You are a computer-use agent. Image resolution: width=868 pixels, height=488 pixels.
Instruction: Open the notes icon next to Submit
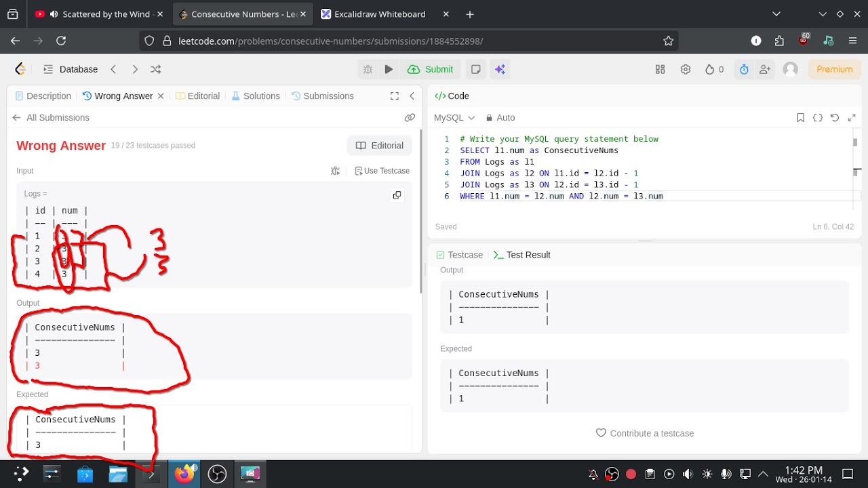[x=476, y=69]
